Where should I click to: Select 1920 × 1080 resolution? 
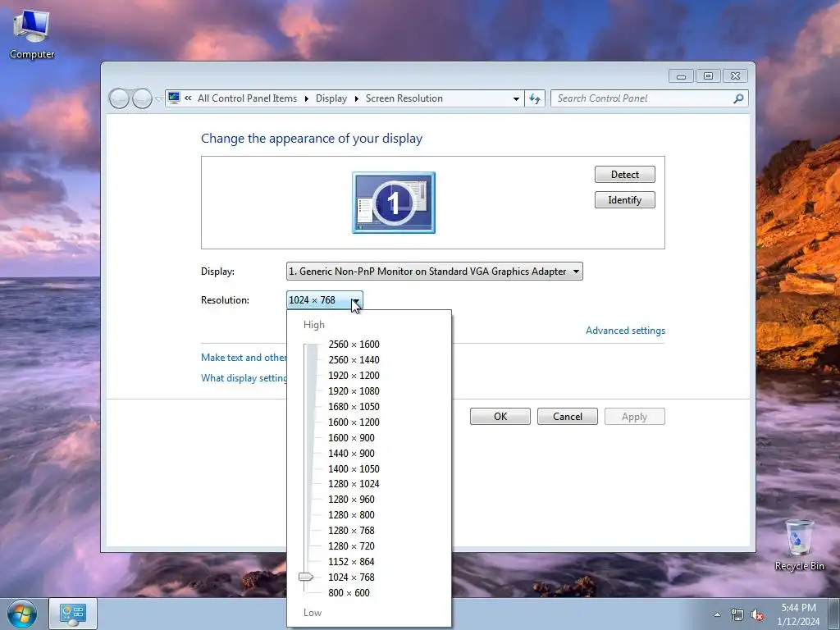point(354,391)
